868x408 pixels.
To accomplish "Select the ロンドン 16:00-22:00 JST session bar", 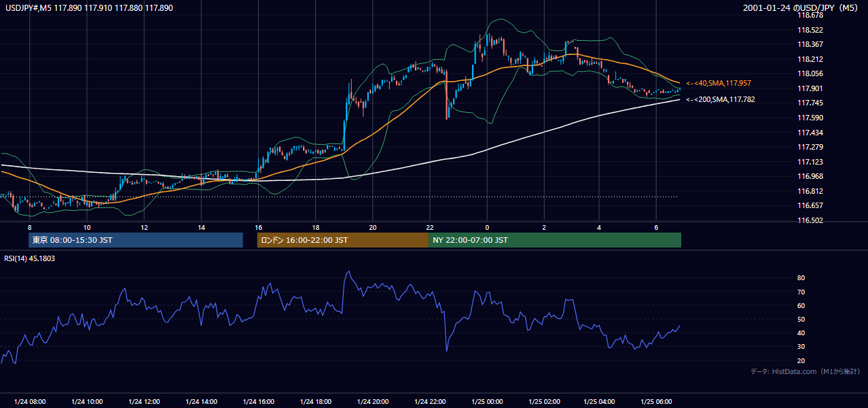I will (x=343, y=240).
